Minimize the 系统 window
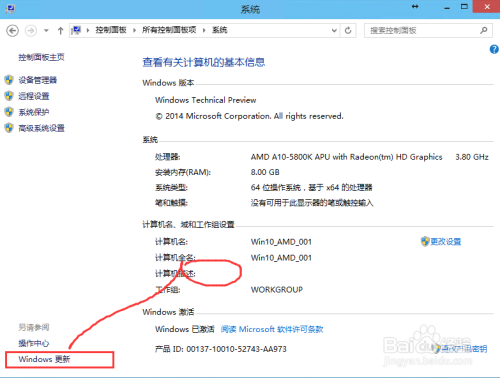Screen dimensions: 500x378 [447, 7]
